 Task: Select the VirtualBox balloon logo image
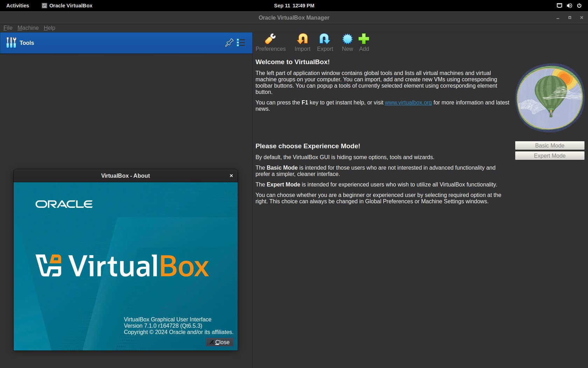pyautogui.click(x=549, y=98)
